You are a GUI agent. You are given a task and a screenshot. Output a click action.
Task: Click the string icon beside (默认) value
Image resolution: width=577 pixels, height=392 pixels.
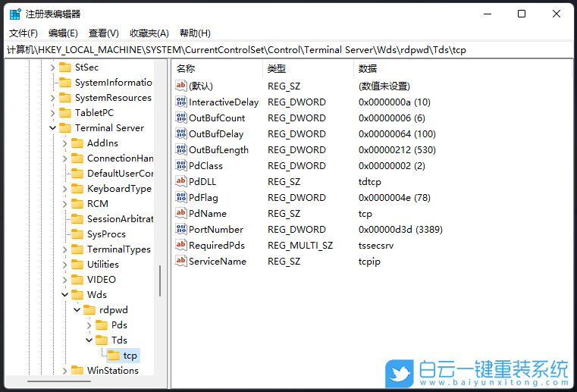click(181, 86)
